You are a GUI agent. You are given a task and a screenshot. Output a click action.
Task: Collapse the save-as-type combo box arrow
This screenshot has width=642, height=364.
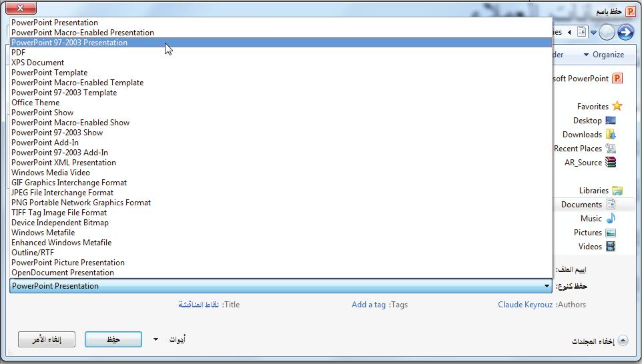point(547,286)
